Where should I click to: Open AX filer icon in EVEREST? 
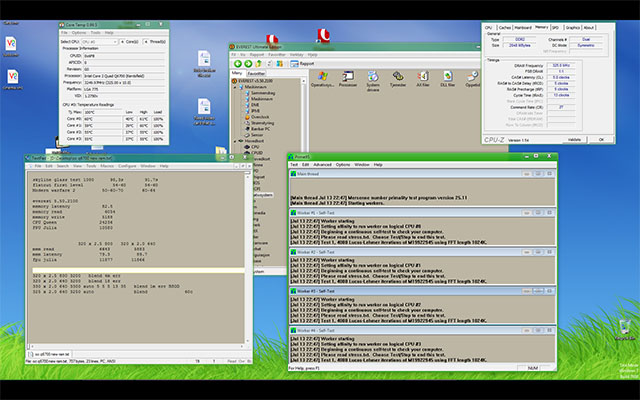coord(423,79)
